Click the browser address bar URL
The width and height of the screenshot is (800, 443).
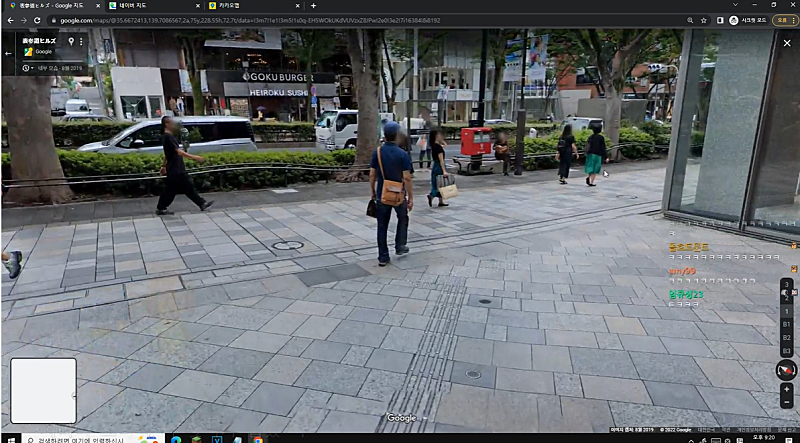(x=250, y=20)
